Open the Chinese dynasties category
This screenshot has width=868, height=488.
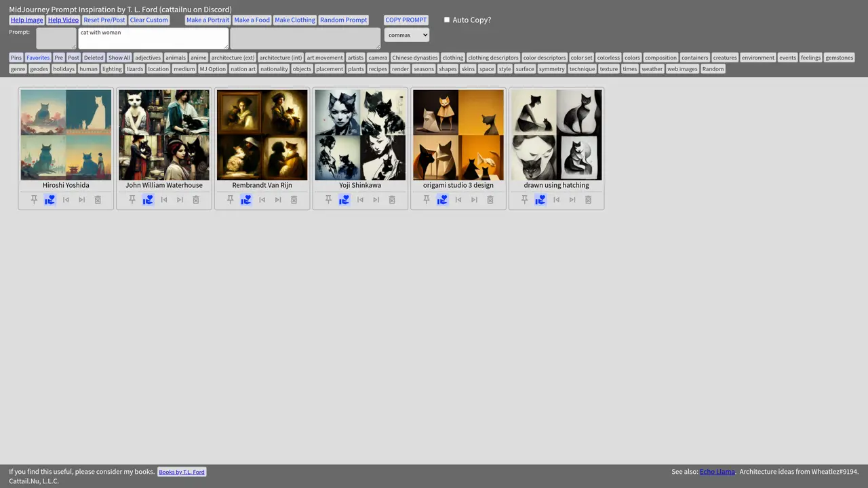(415, 58)
